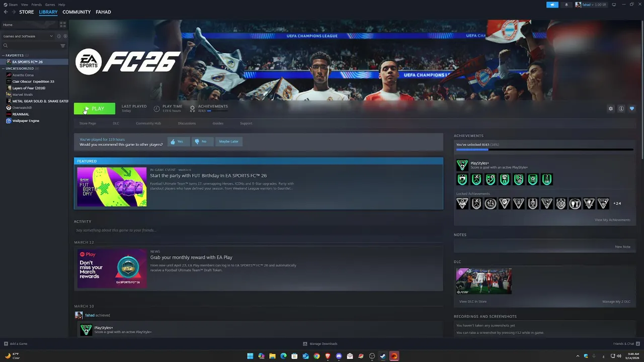Viewport: 644px width, 362px height.
Task: Go back with the left navigation arrow
Action: 6,12
